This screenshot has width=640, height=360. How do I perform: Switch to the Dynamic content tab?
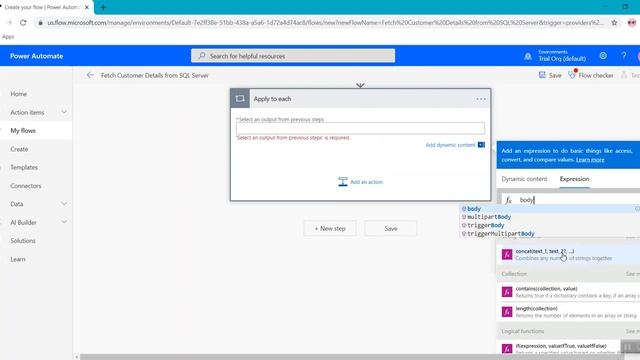524,179
